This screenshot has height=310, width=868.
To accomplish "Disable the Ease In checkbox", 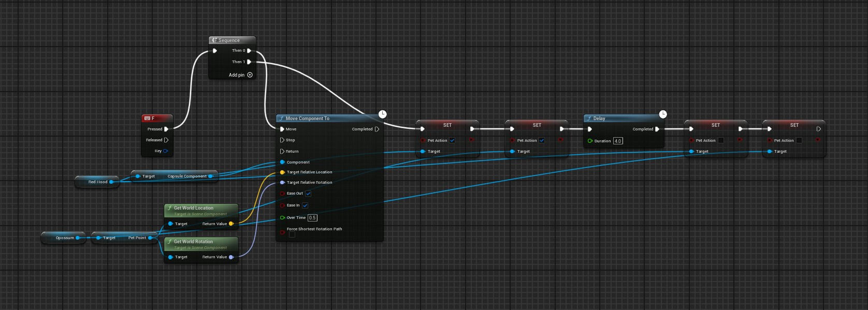I will (305, 205).
